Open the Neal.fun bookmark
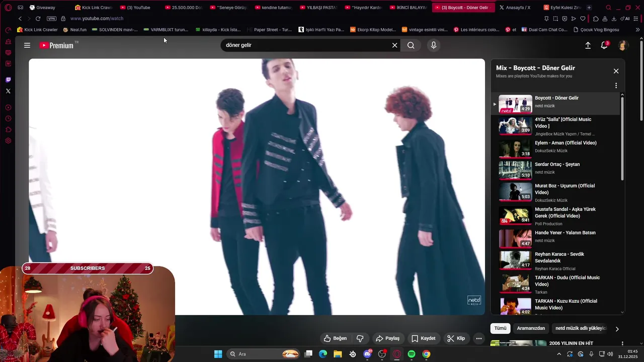The image size is (644, 362). pyautogui.click(x=75, y=30)
